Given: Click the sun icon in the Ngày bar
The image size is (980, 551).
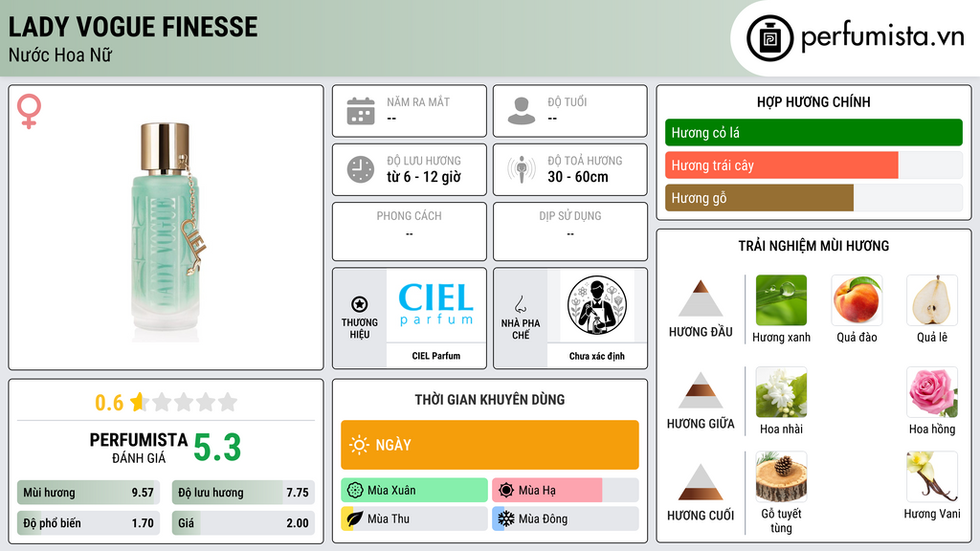Looking at the screenshot, I should (359, 445).
